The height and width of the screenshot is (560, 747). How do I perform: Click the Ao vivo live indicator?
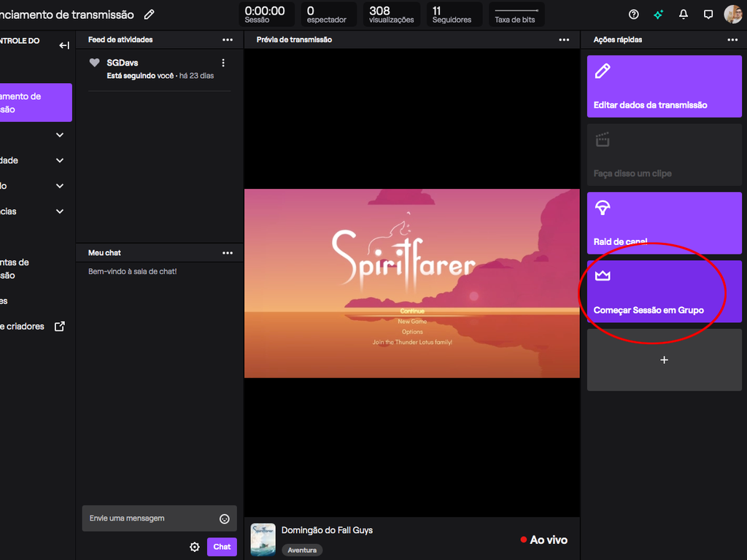pos(543,540)
